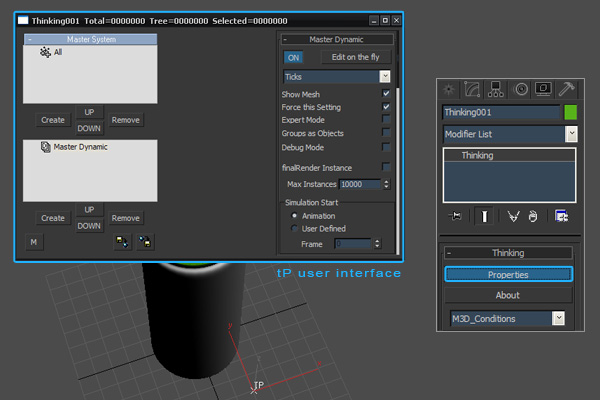Click the Thinking001 object name field
The image size is (600, 400).
[501, 112]
